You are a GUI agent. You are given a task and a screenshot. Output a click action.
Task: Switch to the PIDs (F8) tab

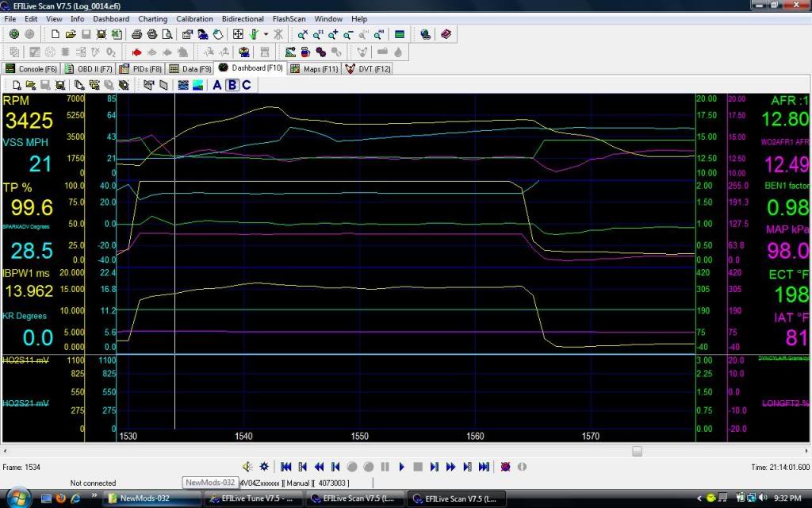(x=141, y=68)
